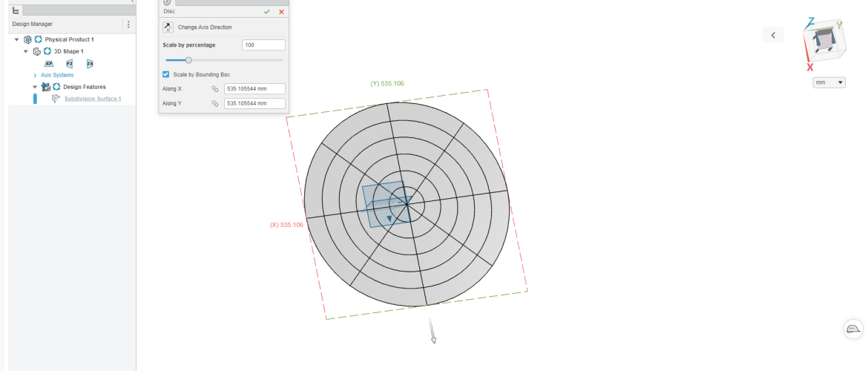Image resolution: width=868 pixels, height=371 pixels.
Task: Uncheck Scale by Bounding Box
Action: coord(166,74)
